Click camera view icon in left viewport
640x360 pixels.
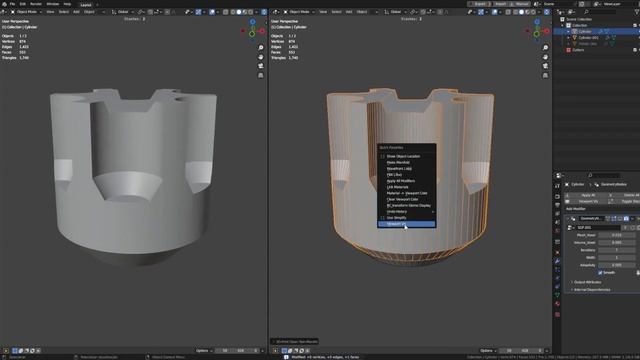tap(261, 66)
